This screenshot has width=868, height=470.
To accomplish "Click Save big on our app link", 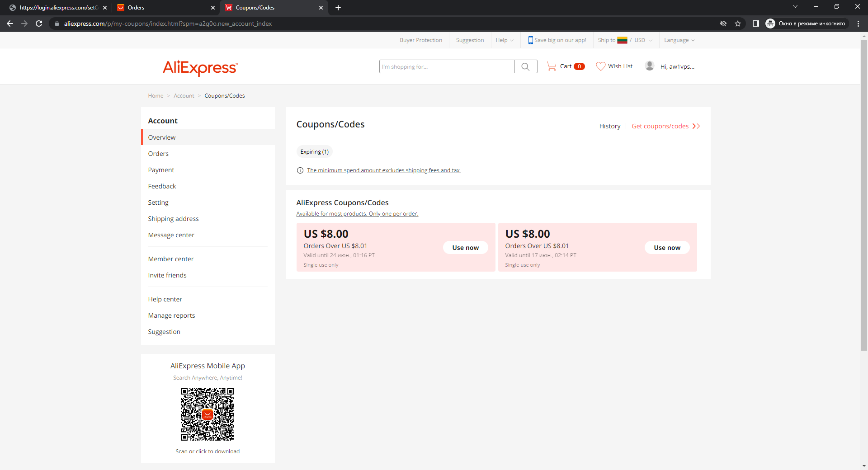I will (560, 40).
